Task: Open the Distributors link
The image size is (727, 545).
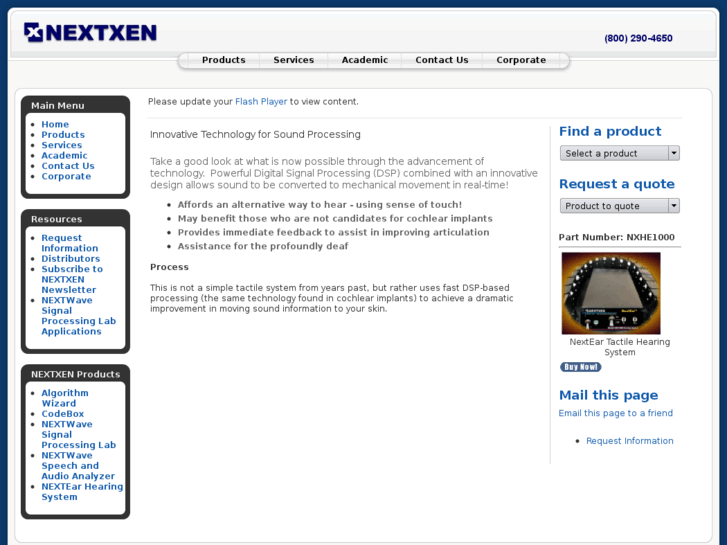Action: click(70, 258)
